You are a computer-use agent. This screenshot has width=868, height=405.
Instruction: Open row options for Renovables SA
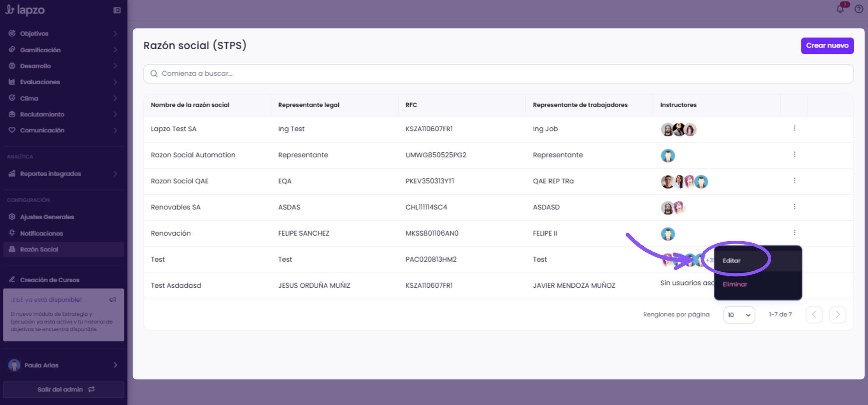[x=795, y=207]
